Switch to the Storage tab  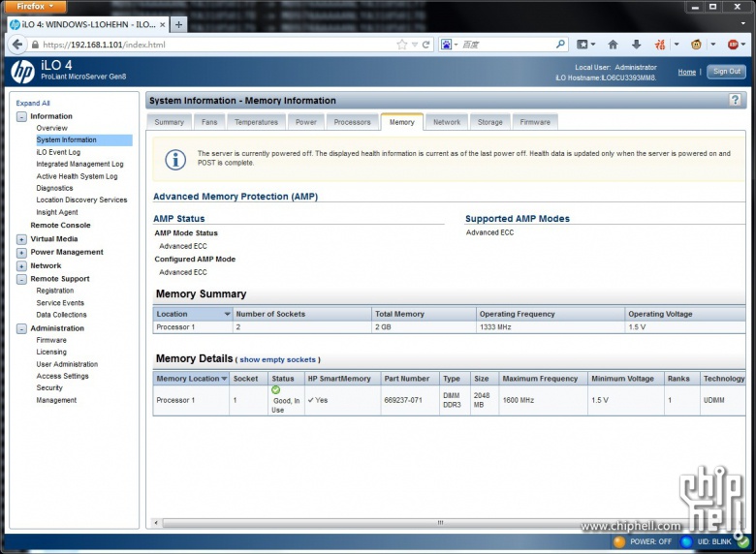[x=489, y=122]
